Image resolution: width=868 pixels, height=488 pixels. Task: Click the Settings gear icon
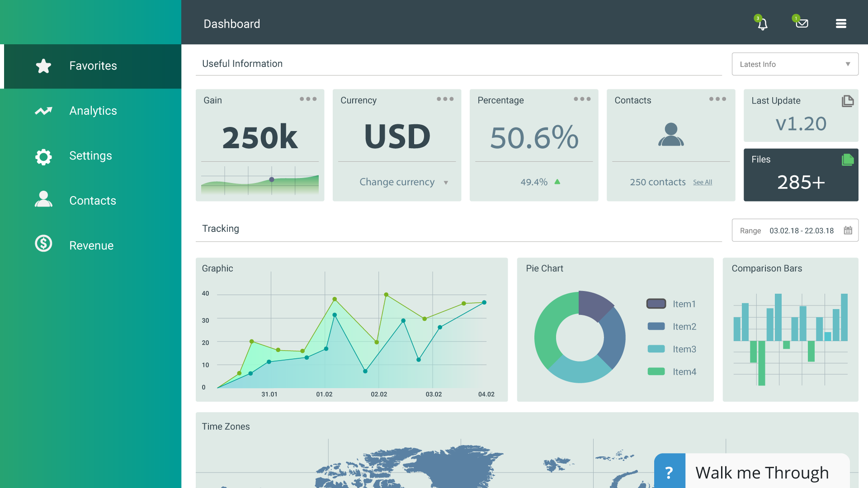click(43, 156)
